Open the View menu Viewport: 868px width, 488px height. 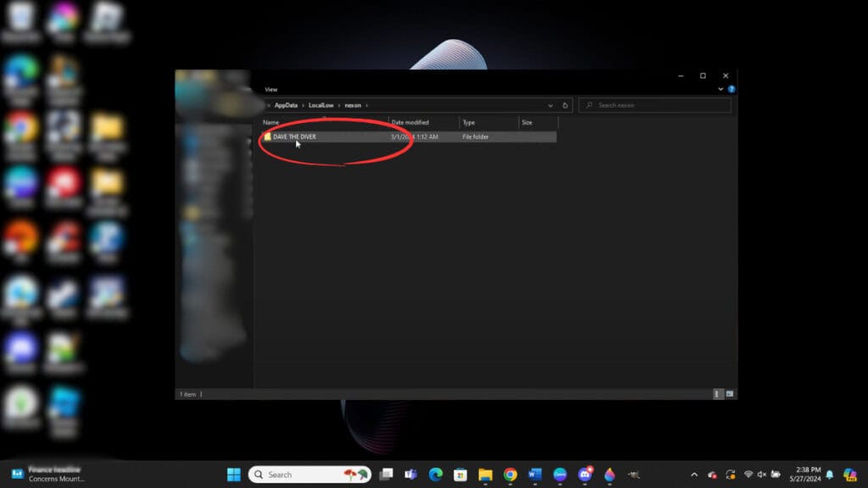click(270, 89)
